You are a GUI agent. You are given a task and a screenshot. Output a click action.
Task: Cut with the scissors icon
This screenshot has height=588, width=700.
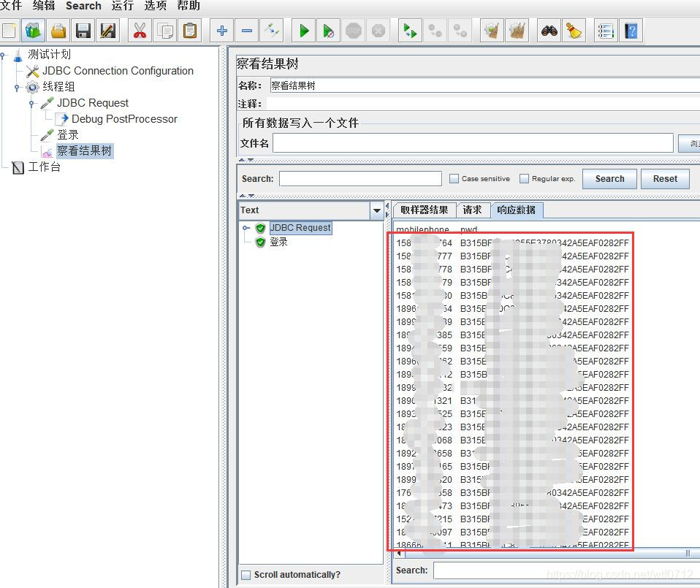[x=140, y=31]
